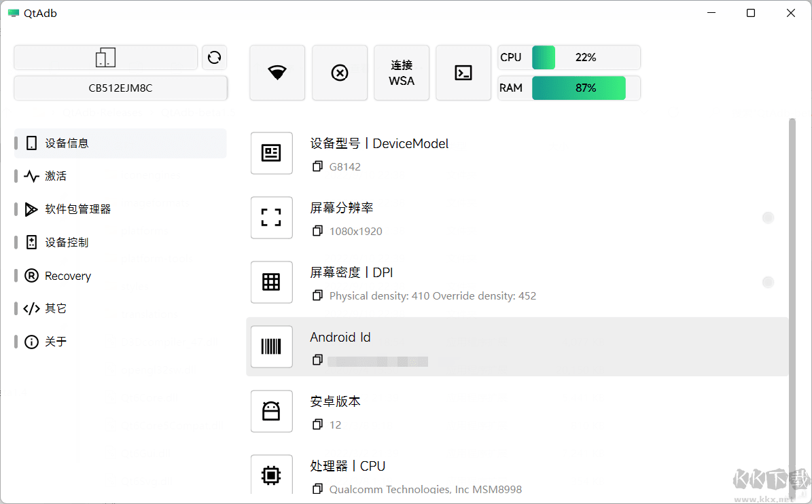Open the terminal console button
The image size is (812, 504).
coord(463,73)
